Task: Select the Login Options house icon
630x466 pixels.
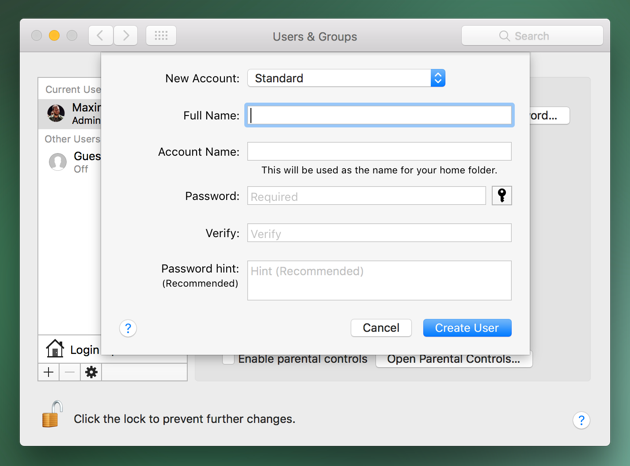Action: tap(55, 348)
